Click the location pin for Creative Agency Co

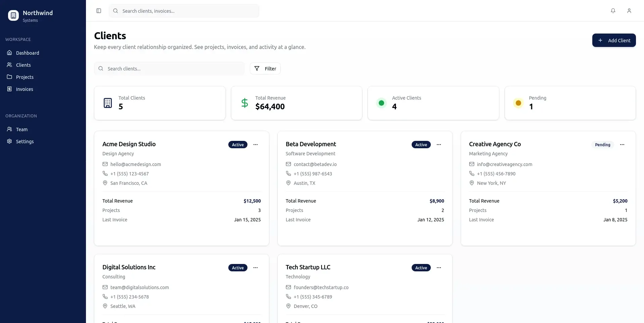point(471,183)
